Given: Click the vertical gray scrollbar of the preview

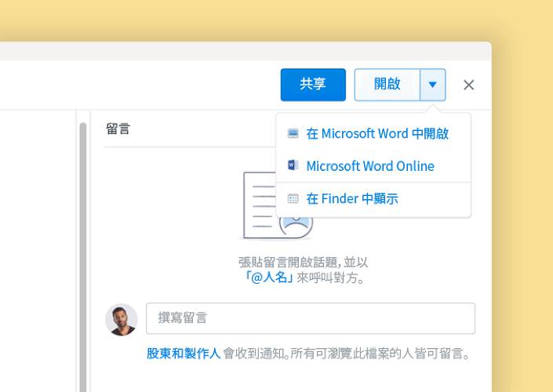Looking at the screenshot, I should click(x=83, y=257).
